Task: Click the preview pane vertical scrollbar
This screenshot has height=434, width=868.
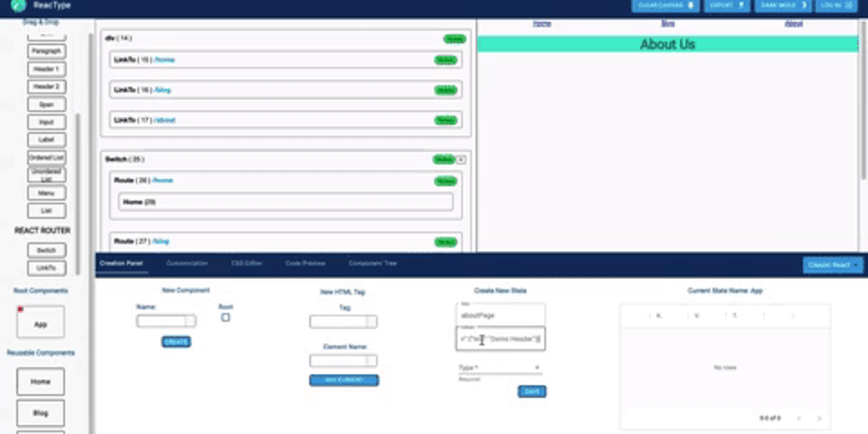Action: (x=863, y=100)
